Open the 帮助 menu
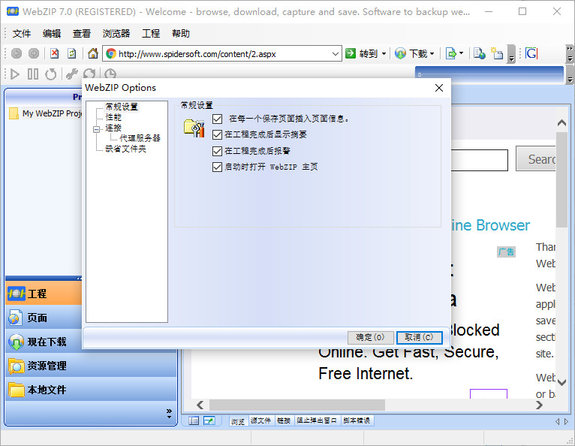 [x=181, y=34]
